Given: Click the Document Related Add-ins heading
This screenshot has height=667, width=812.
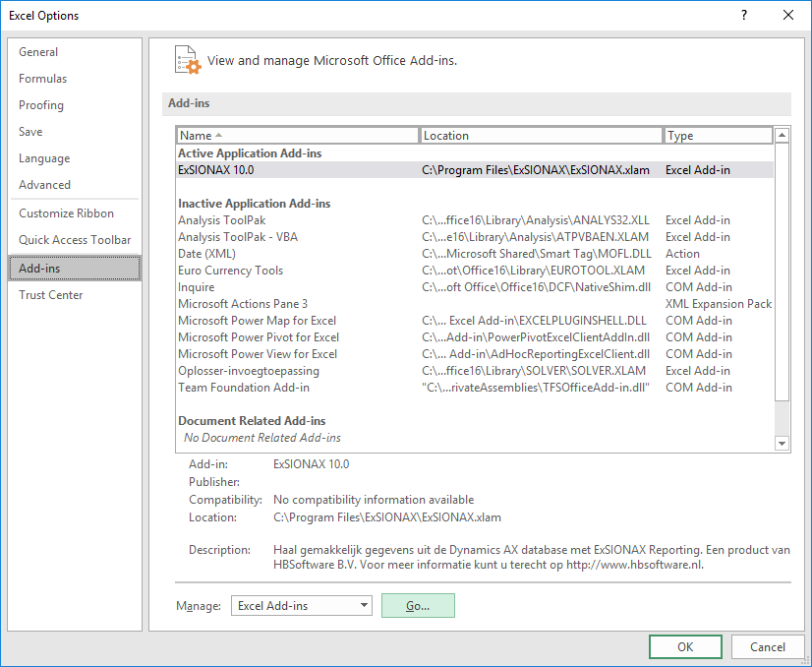Looking at the screenshot, I should click(252, 421).
